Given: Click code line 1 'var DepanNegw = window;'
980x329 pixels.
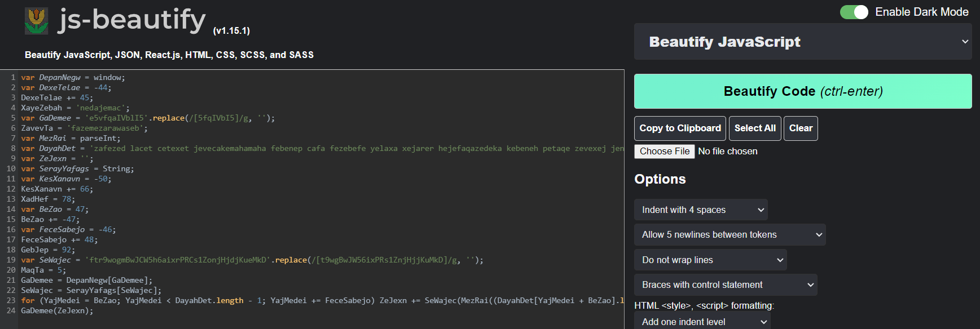Looking at the screenshot, I should click(x=73, y=77).
